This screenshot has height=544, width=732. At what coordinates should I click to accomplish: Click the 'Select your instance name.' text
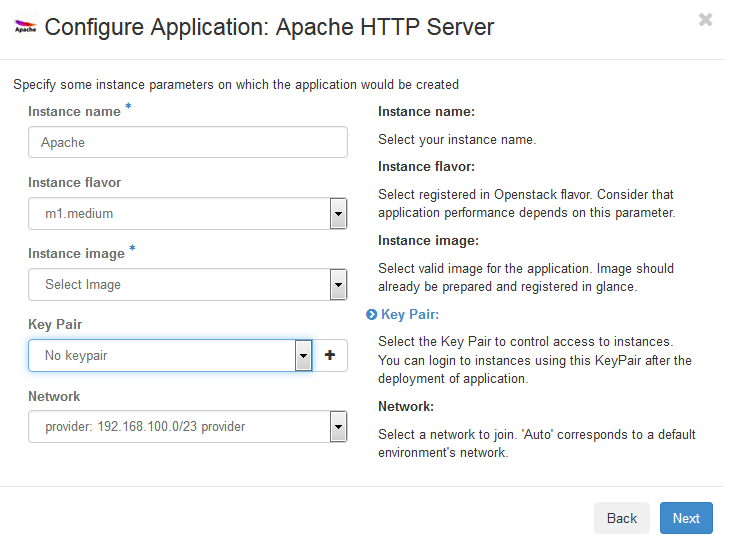point(457,140)
